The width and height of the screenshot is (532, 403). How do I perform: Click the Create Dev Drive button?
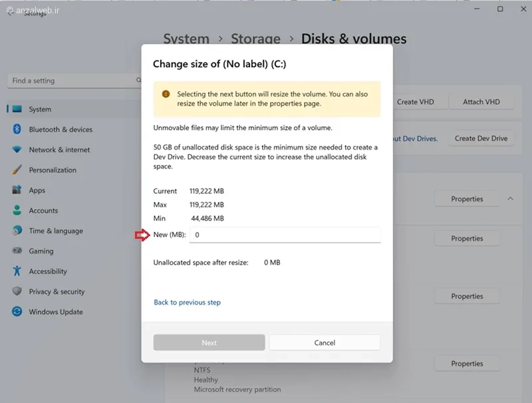[x=481, y=138]
